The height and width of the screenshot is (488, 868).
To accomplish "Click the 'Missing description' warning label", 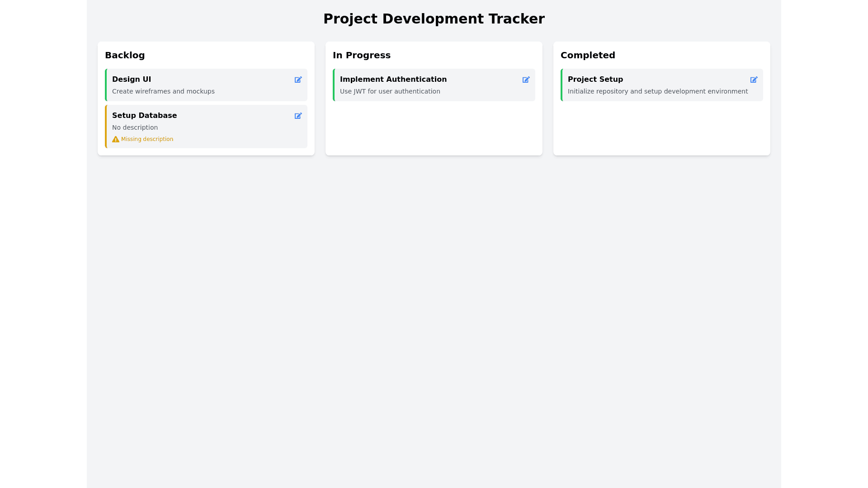I will click(x=147, y=139).
